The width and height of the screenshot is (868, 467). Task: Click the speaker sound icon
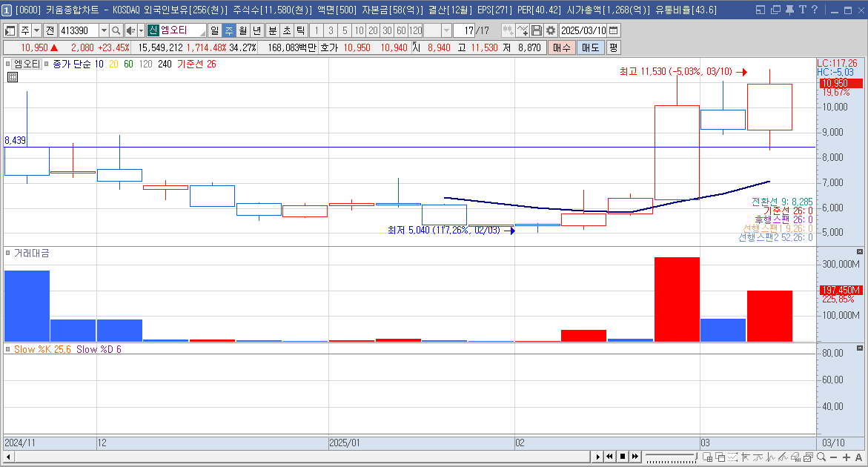point(130,30)
